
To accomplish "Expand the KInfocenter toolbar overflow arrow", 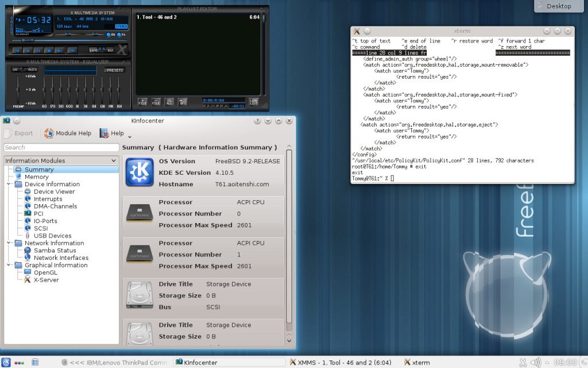I will [x=130, y=137].
